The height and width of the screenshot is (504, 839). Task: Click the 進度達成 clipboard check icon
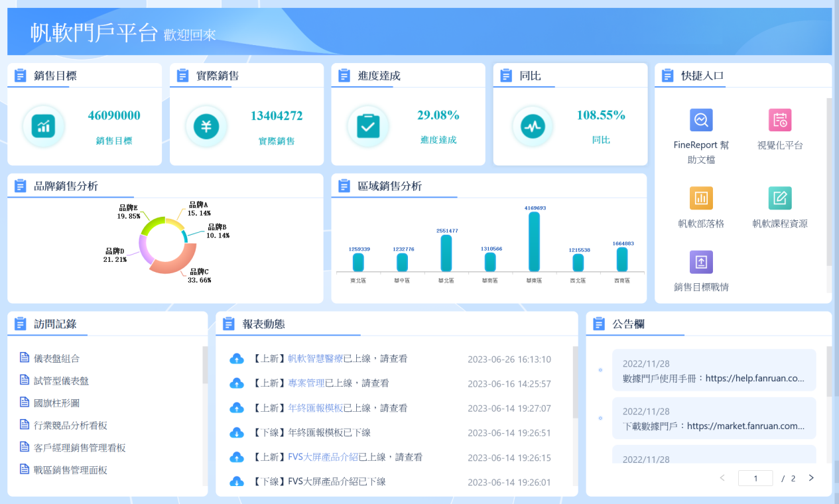[368, 126]
